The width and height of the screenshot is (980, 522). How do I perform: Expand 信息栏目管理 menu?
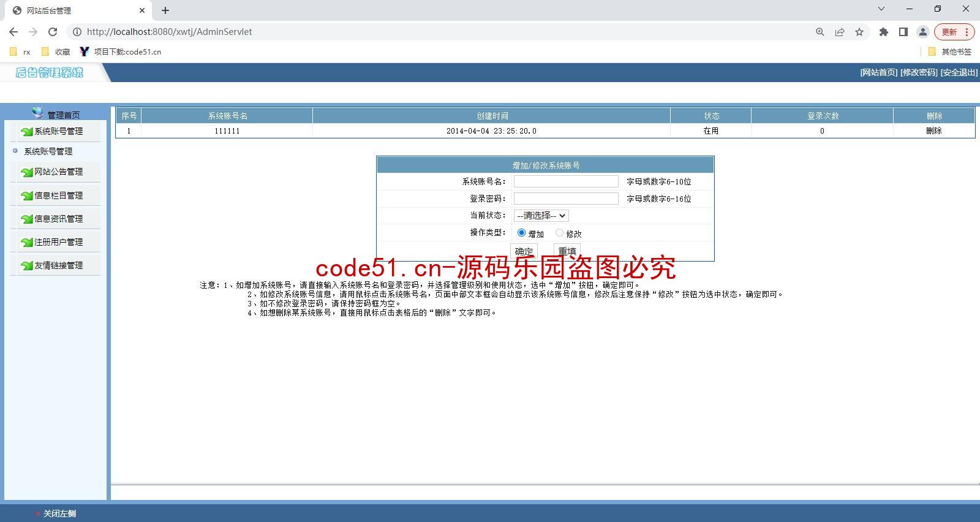(x=58, y=195)
